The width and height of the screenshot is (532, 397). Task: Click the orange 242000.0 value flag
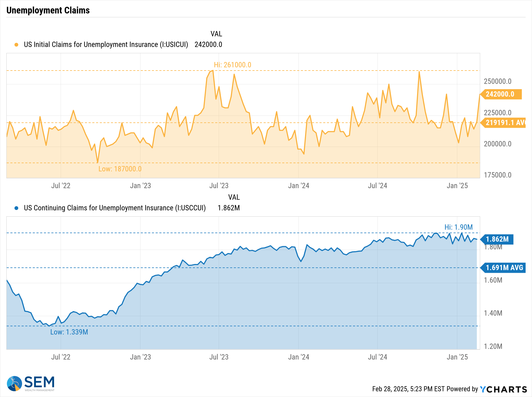click(x=501, y=94)
